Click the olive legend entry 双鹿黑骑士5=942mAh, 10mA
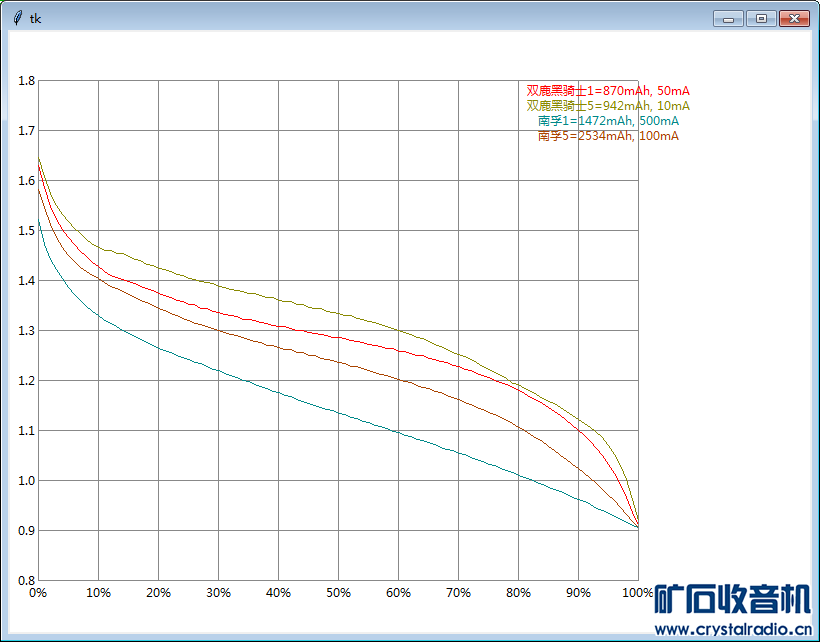 click(x=608, y=106)
